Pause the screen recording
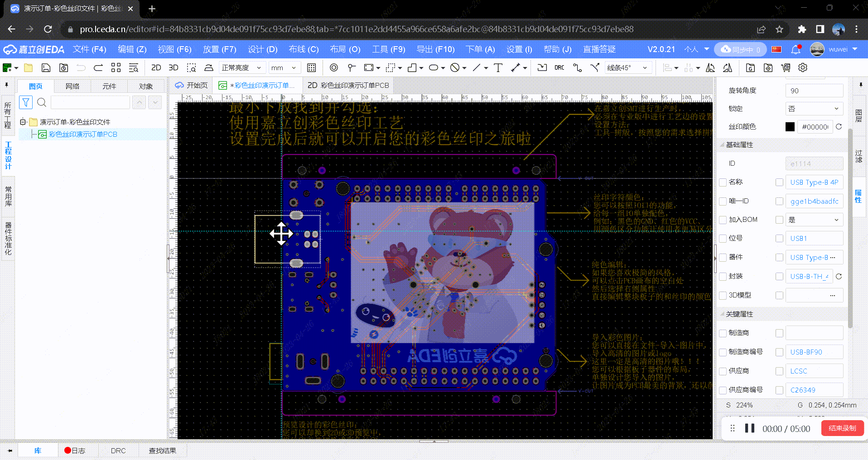Screen dimensions: 868x460 pyautogui.click(x=750, y=428)
